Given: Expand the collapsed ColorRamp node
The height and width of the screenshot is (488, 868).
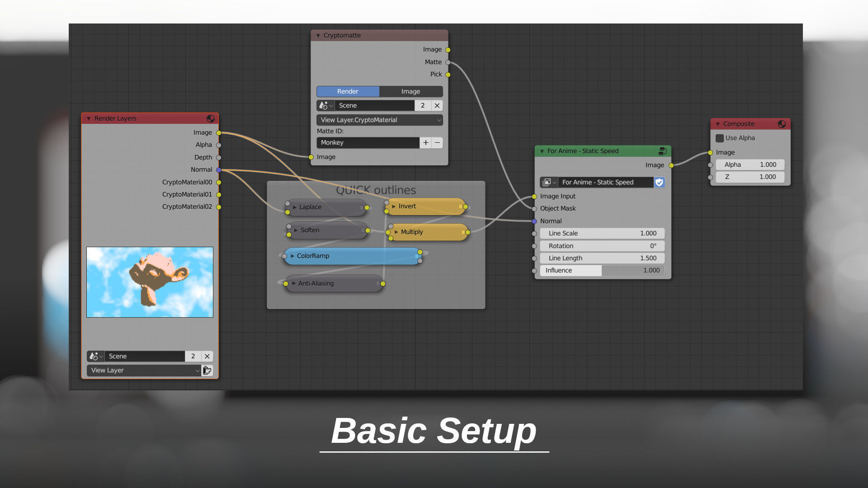Looking at the screenshot, I should (292, 256).
